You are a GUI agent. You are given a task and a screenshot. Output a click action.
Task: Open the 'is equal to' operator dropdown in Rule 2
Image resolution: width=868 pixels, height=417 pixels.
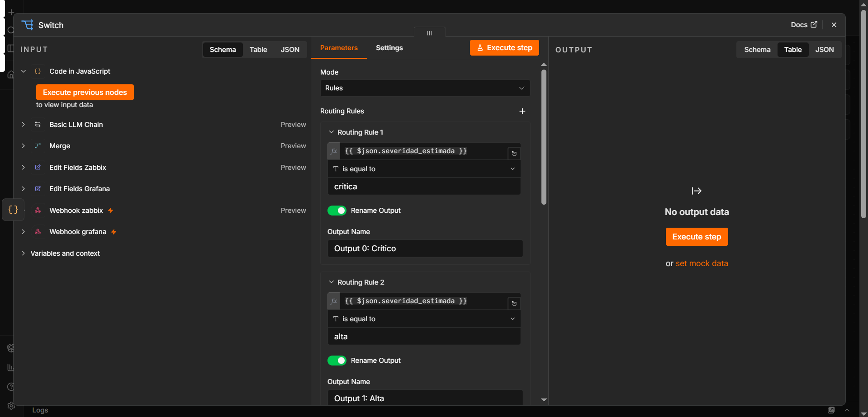pyautogui.click(x=424, y=319)
